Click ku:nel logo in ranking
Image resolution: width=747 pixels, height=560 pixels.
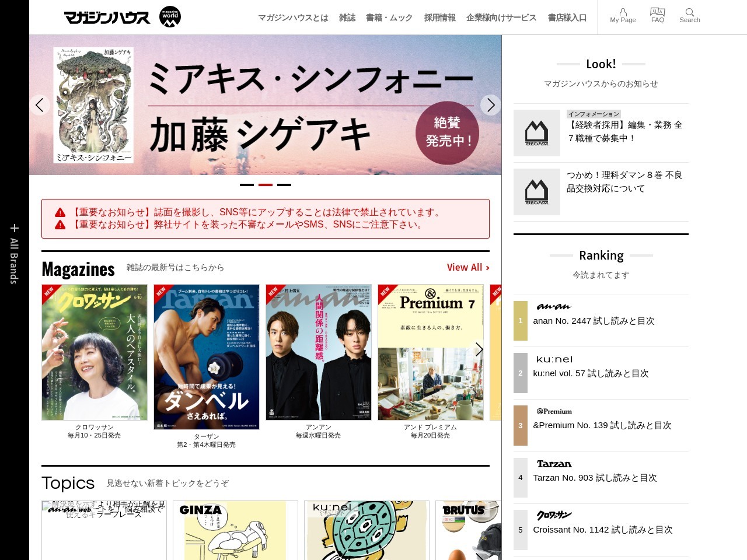click(554, 359)
